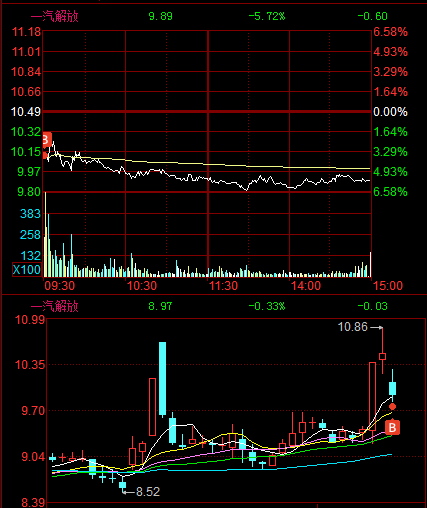427x508 pixels.
Task: Click the -0.03 change value
Action: coord(372,306)
